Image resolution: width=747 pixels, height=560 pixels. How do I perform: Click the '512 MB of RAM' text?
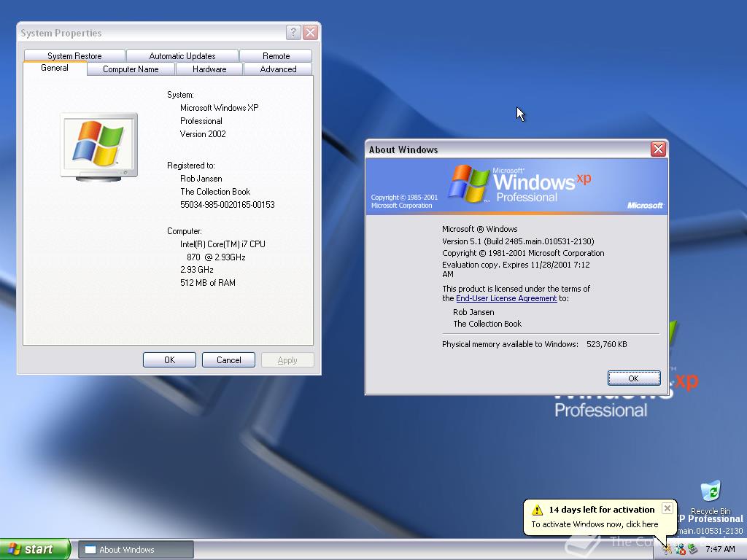pyautogui.click(x=208, y=283)
